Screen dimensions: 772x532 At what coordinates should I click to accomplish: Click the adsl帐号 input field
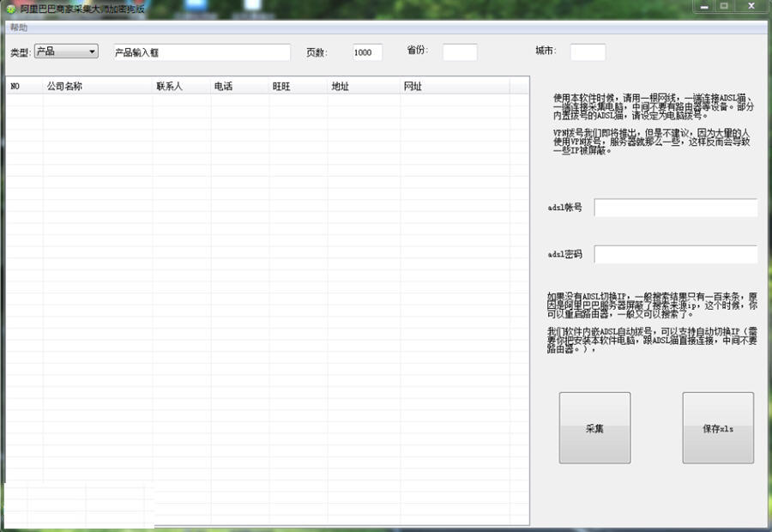click(676, 208)
